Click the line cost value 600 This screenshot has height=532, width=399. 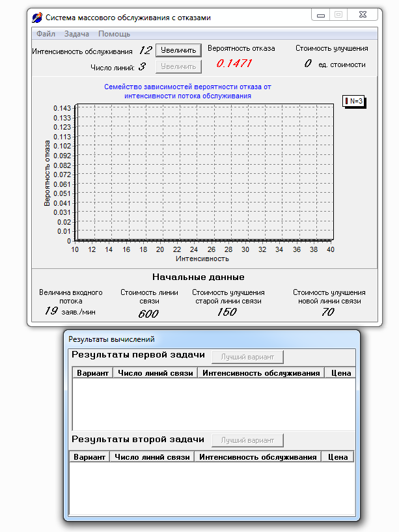click(x=148, y=314)
